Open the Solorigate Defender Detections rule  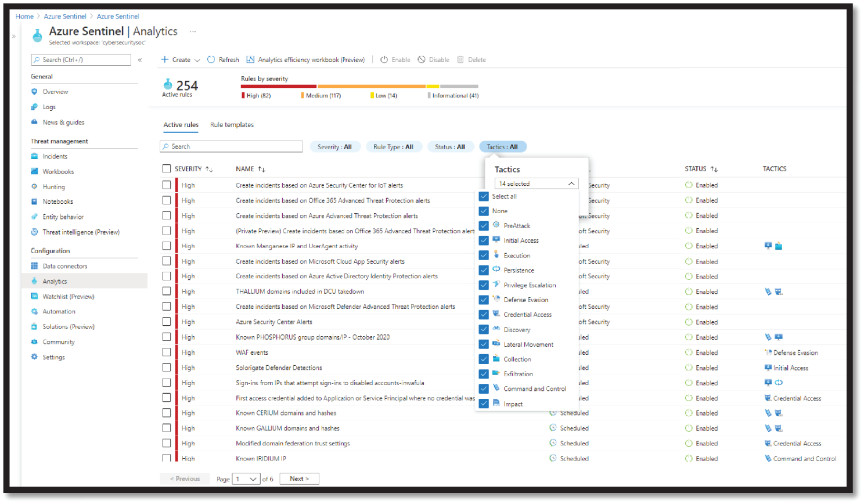click(279, 368)
